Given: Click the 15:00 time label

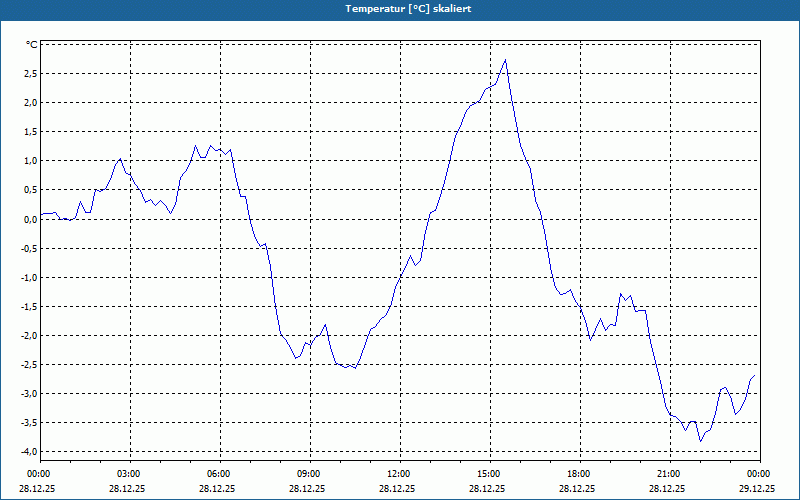Looking at the screenshot, I should tap(490, 474).
